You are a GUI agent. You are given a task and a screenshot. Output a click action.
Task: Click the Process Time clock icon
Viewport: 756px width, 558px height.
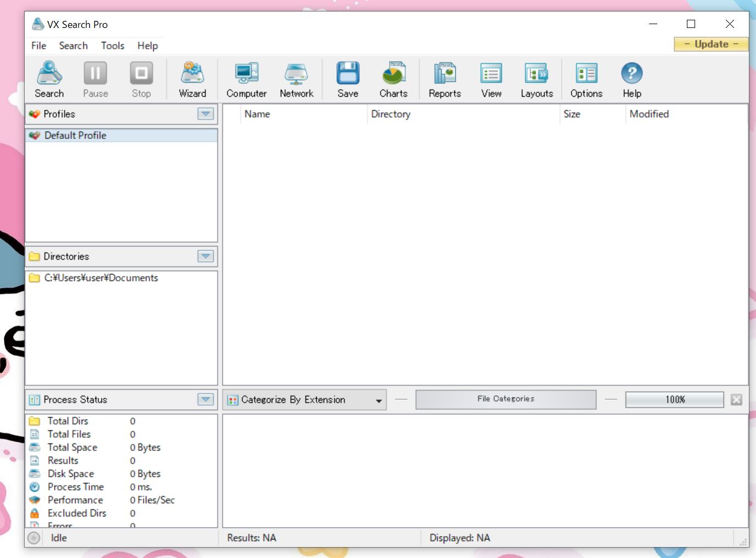tap(35, 487)
